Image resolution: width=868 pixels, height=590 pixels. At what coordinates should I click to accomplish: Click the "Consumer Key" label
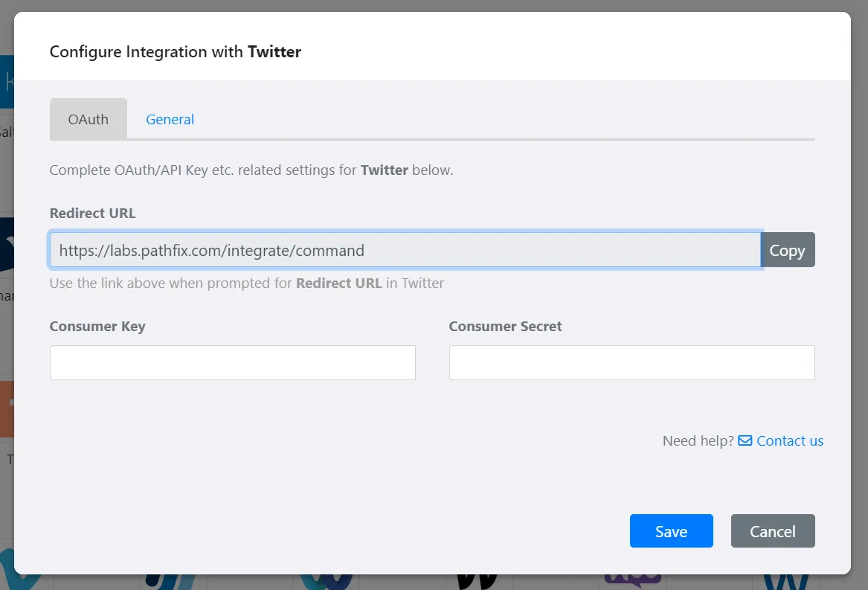(97, 327)
